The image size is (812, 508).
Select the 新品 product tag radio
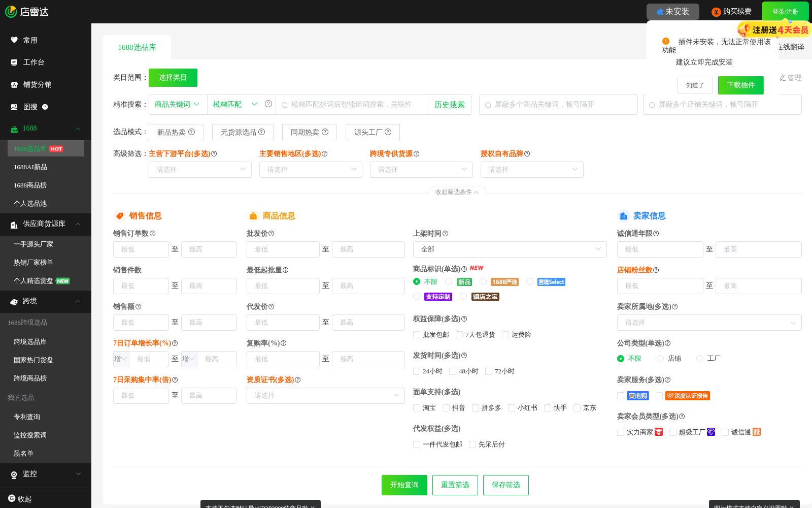(449, 281)
